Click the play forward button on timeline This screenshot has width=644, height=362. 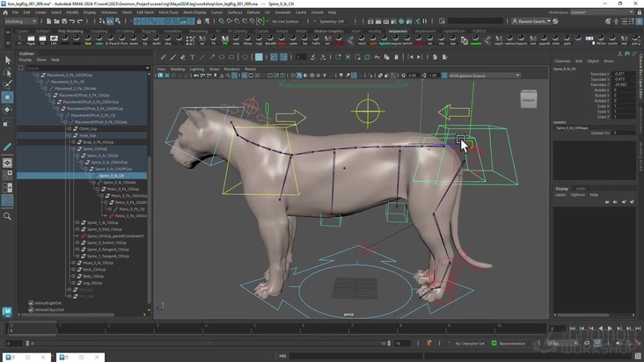click(x=610, y=329)
